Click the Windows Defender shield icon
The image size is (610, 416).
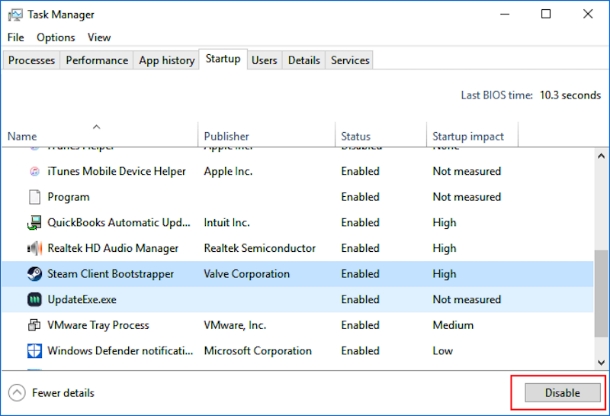point(33,351)
